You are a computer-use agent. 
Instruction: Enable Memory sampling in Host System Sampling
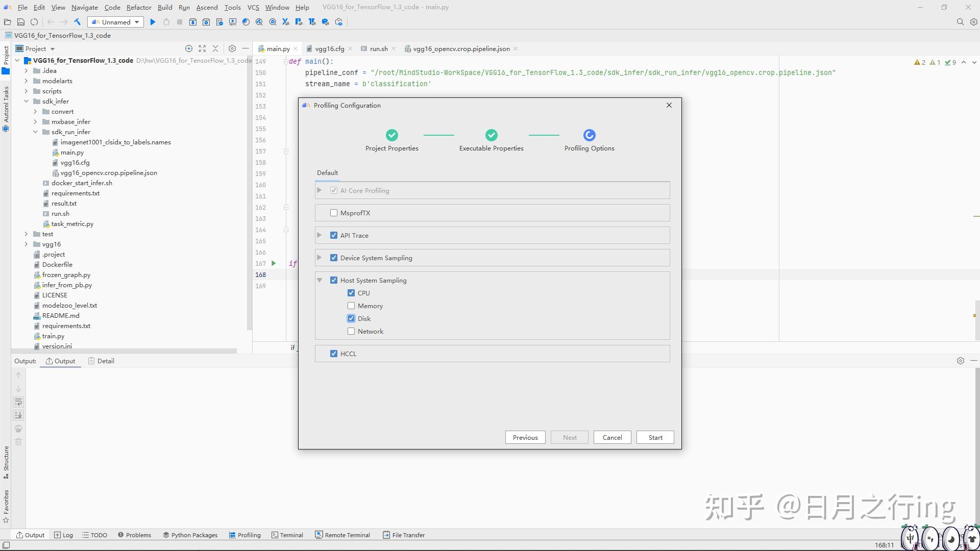[x=351, y=305]
